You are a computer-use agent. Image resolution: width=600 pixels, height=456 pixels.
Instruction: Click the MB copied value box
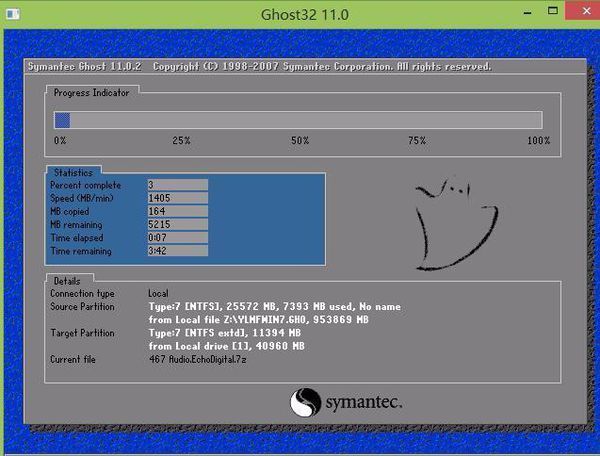tap(178, 211)
